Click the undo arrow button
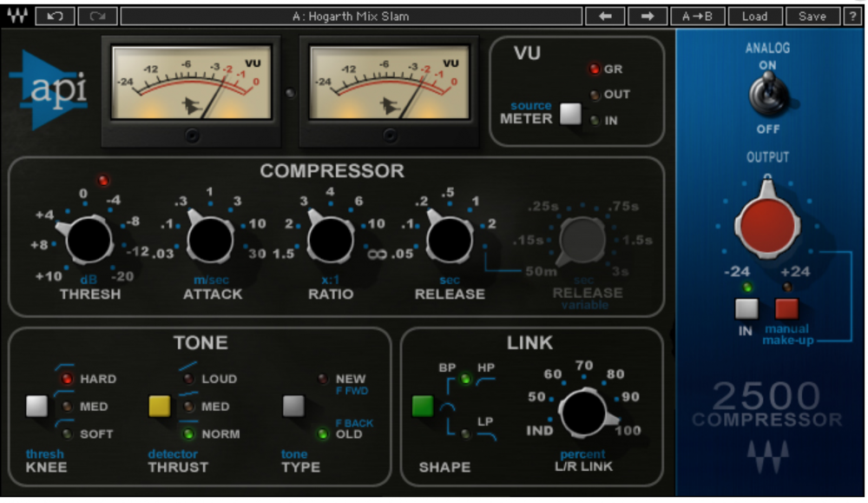The width and height of the screenshot is (868, 503). tap(55, 16)
